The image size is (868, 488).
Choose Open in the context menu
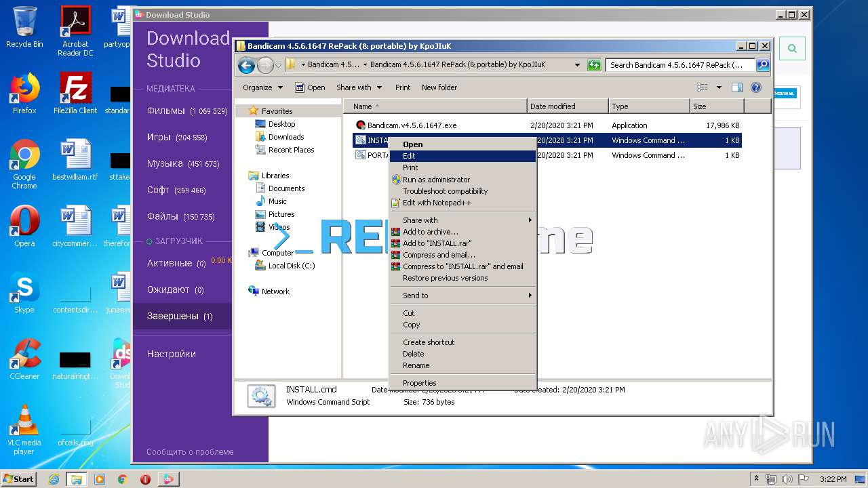(463, 144)
